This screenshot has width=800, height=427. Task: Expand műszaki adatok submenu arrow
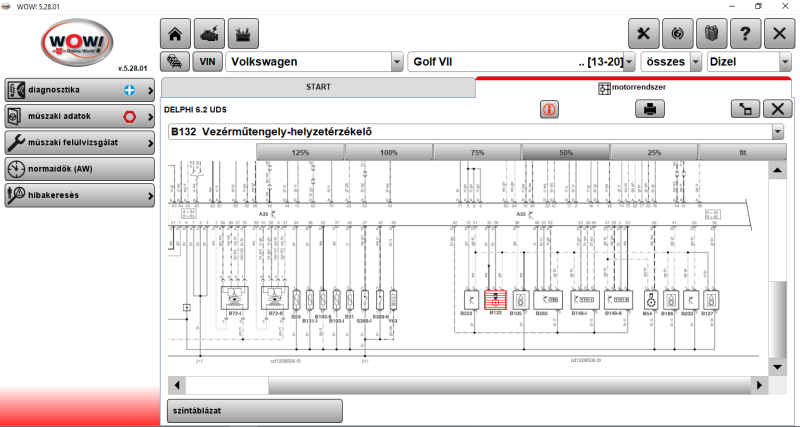pos(150,117)
